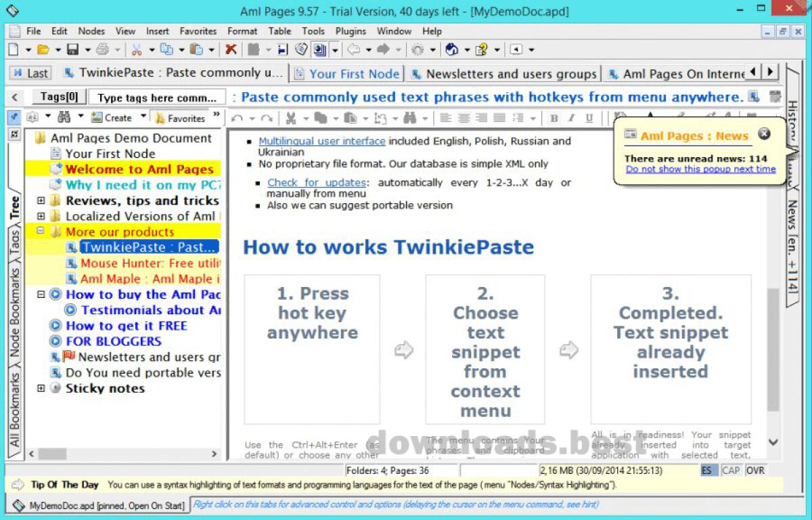Undo the last action with the undo arrow
This screenshot has width=812, height=520.
coord(237,117)
